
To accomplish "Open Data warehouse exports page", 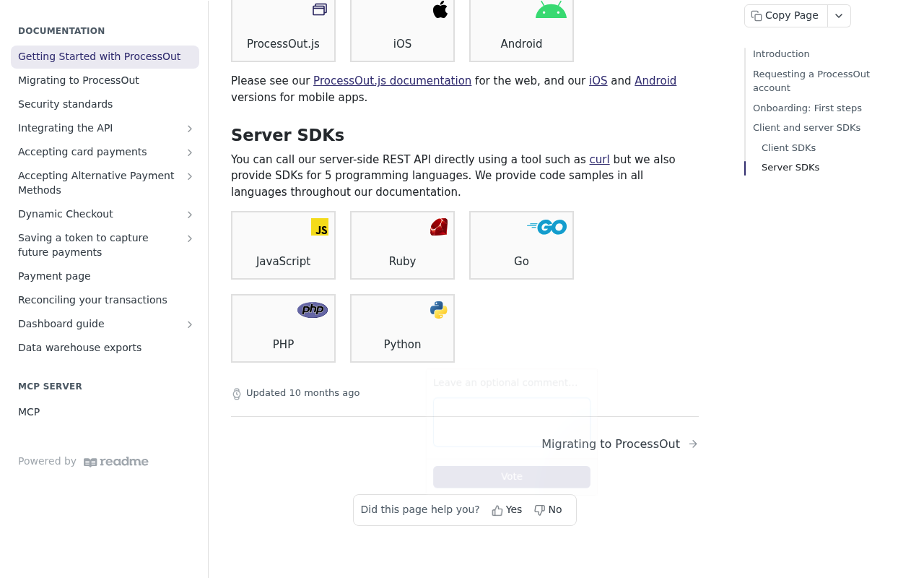I will coord(105,348).
